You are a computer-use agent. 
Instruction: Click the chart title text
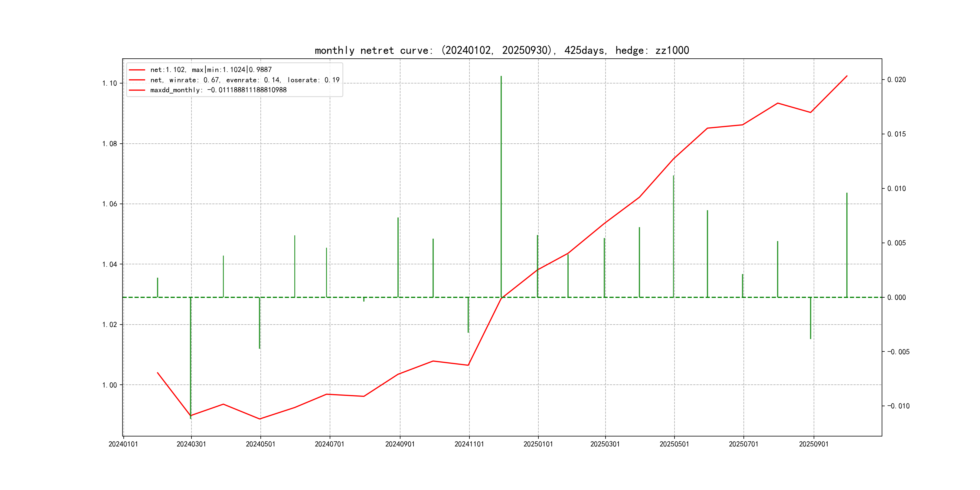click(501, 50)
